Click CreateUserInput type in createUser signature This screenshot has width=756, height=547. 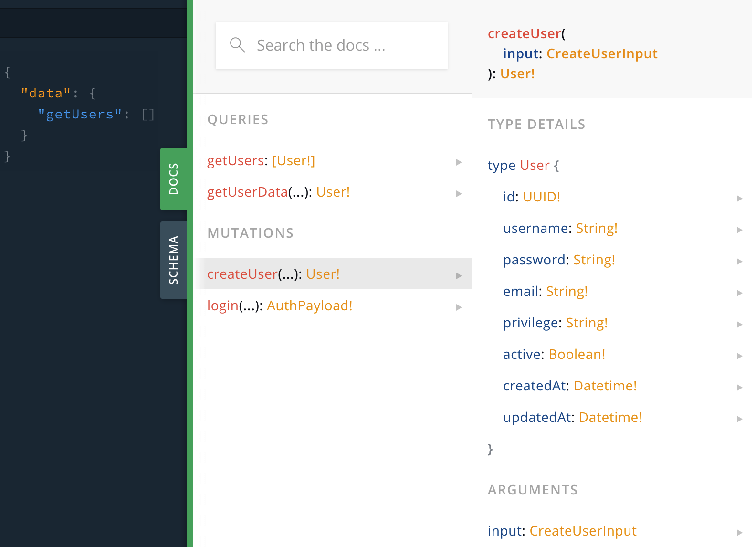coord(602,54)
